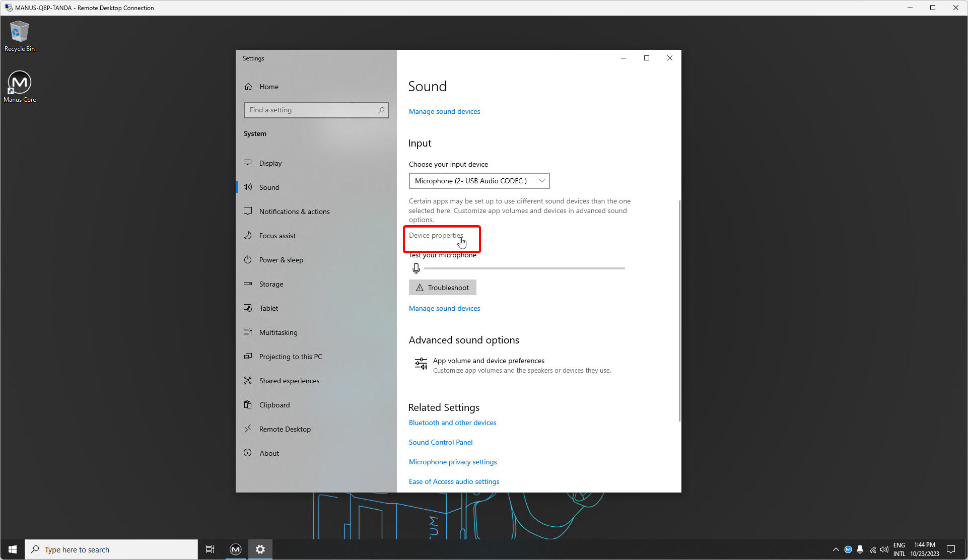Click the Task View taskbar icon

(210, 549)
